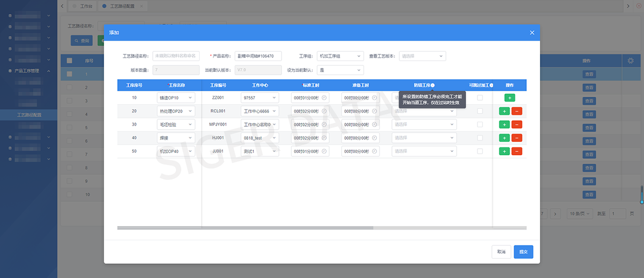Enable the 可跳过加工 checkbox in row 50
This screenshot has height=278, width=644.
480,151
